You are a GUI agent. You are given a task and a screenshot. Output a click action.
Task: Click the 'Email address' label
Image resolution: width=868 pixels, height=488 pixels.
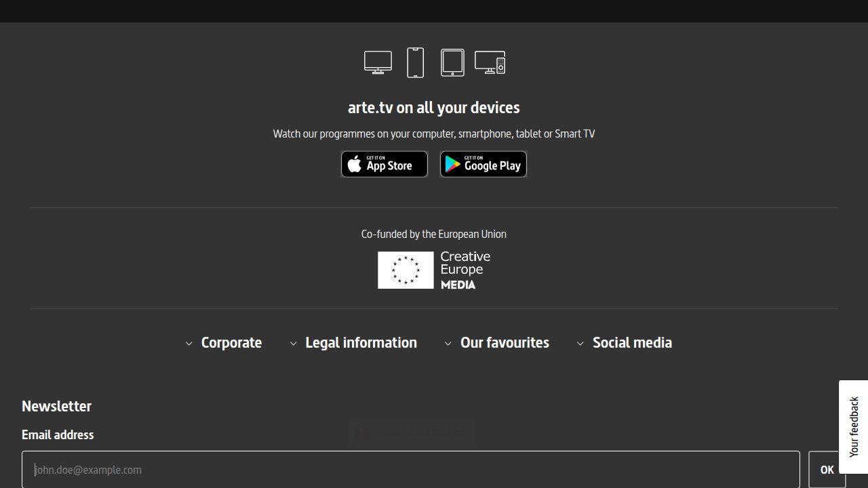pos(58,435)
